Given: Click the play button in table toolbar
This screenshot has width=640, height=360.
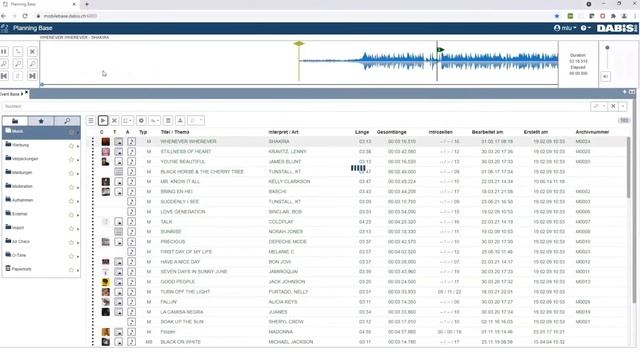Looking at the screenshot, I should (x=103, y=120).
